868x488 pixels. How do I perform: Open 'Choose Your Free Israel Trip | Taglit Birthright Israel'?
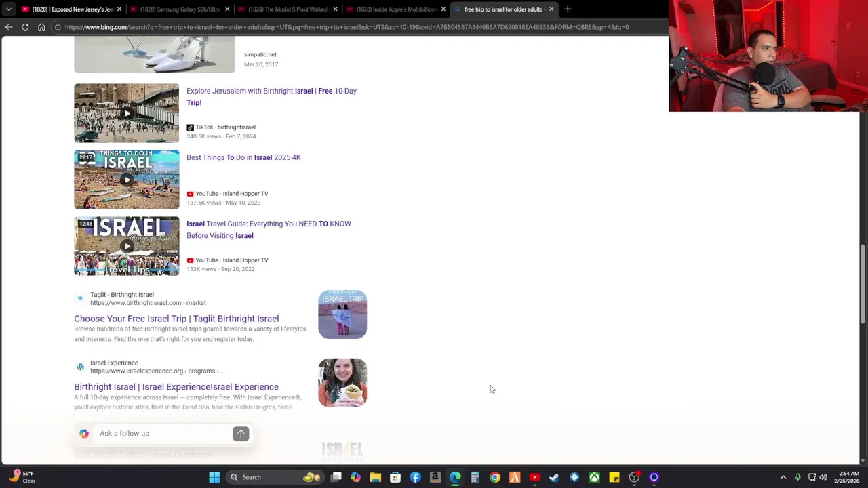pos(176,319)
